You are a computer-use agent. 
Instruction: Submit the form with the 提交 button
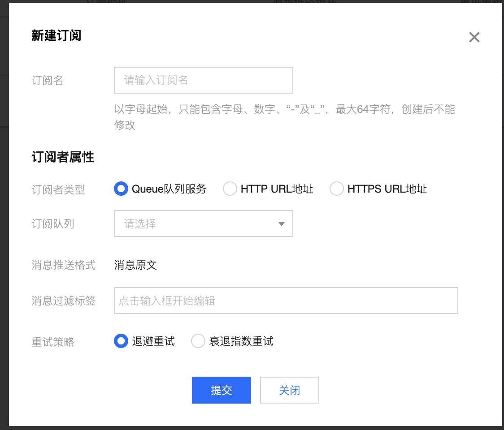(x=222, y=390)
